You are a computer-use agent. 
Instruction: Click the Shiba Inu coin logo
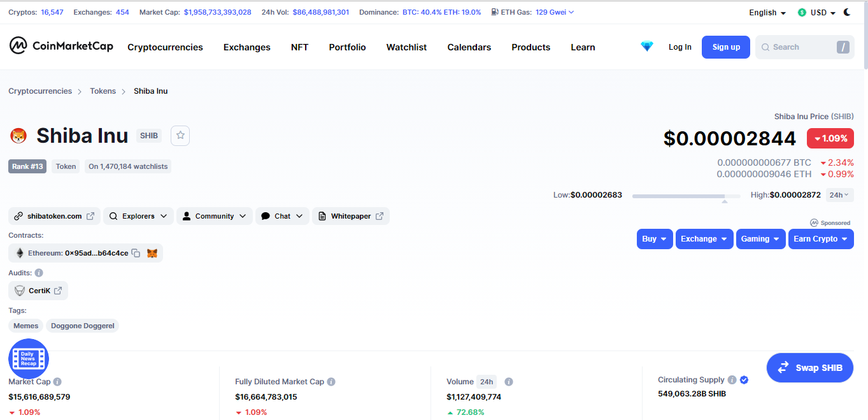click(18, 136)
